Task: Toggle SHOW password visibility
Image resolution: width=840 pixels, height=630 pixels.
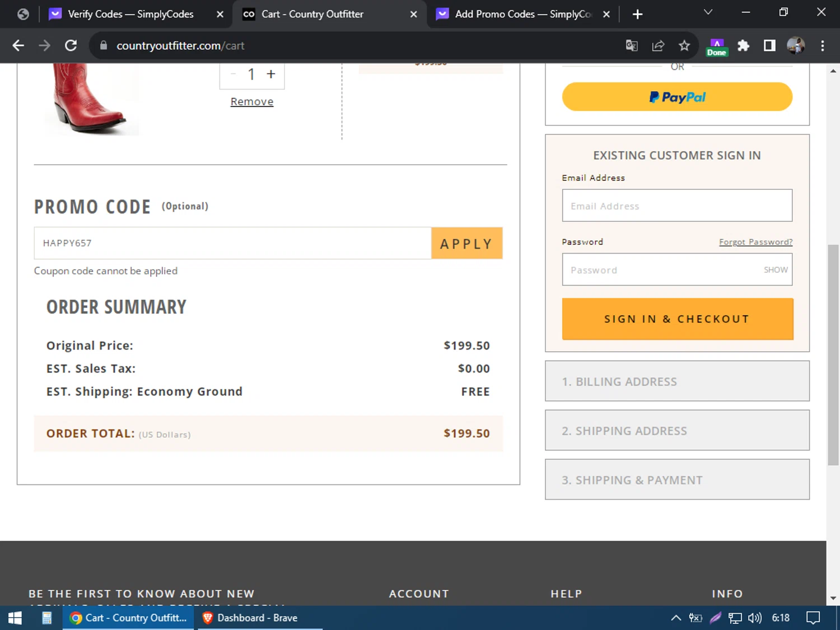Action: tap(776, 269)
